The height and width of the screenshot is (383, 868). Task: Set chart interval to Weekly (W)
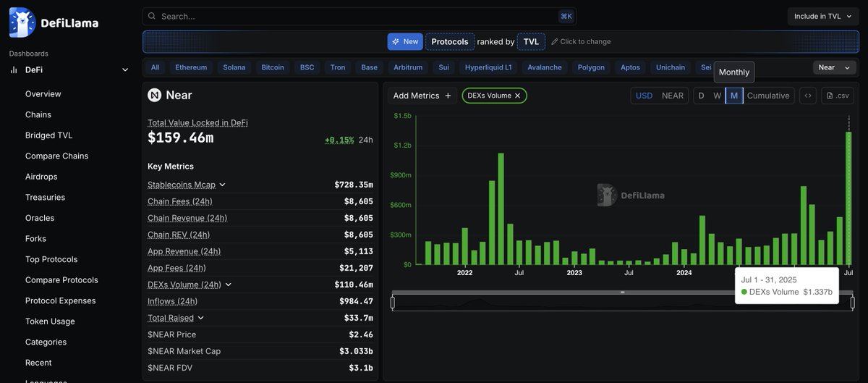717,96
